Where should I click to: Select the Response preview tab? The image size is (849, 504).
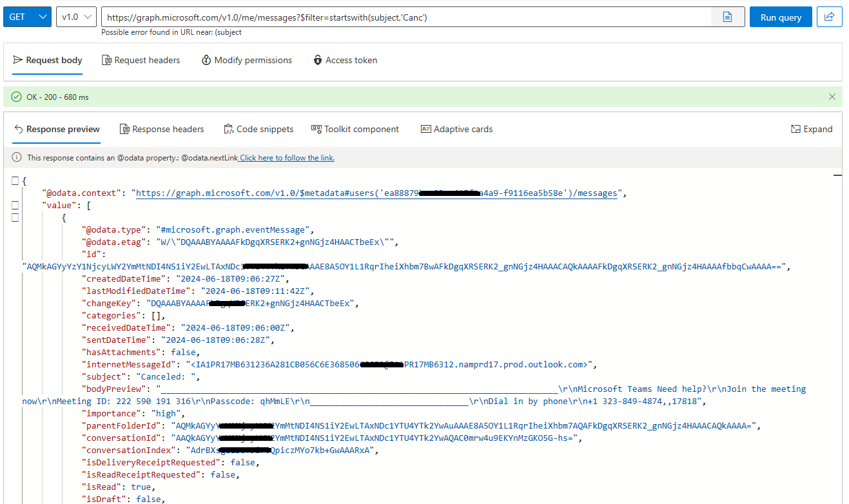coord(57,129)
